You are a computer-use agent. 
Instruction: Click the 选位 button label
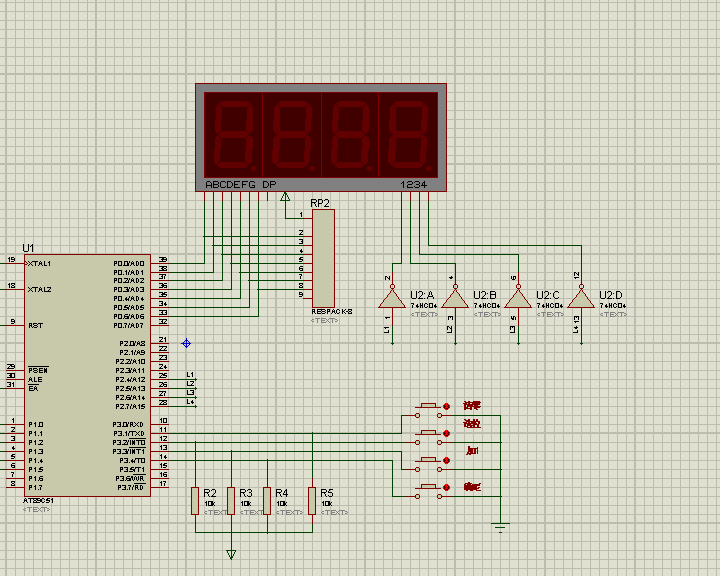pyautogui.click(x=472, y=424)
